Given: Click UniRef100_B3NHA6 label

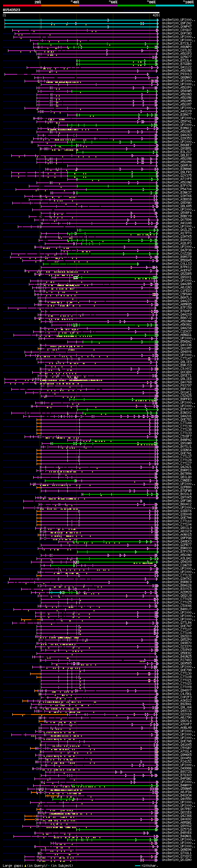Looking at the screenshot, I should 177,169.
